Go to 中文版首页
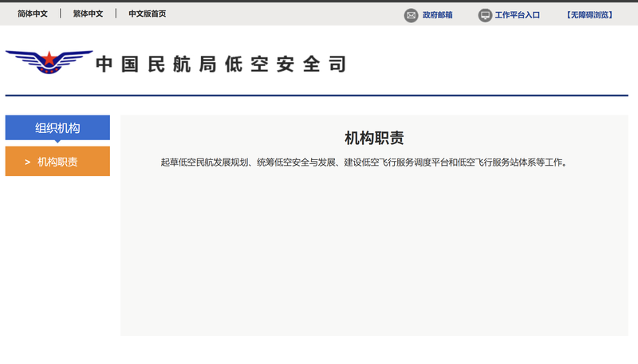The image size is (638, 364). (x=148, y=14)
